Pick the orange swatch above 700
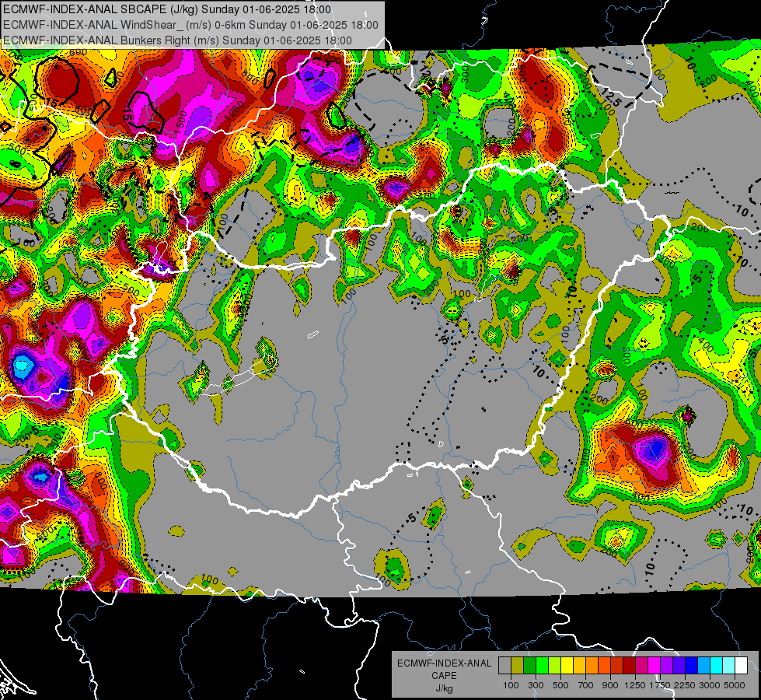Screen dimensions: 761x700 click(x=592, y=666)
